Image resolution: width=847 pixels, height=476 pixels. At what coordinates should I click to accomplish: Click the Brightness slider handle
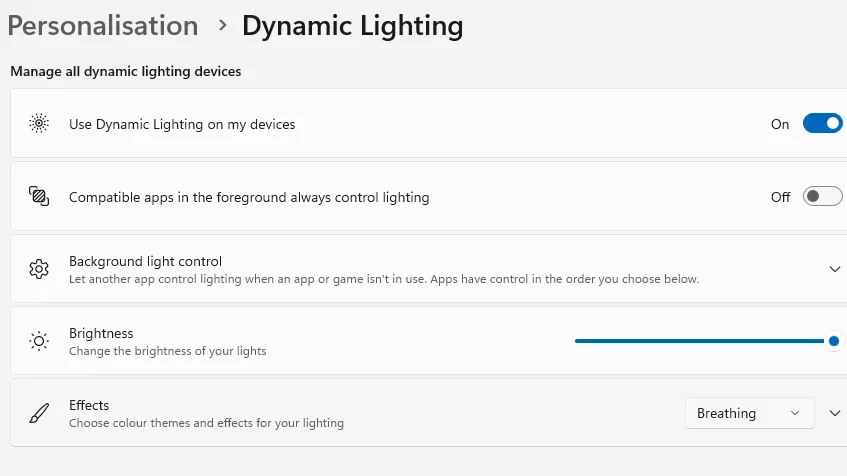point(833,341)
